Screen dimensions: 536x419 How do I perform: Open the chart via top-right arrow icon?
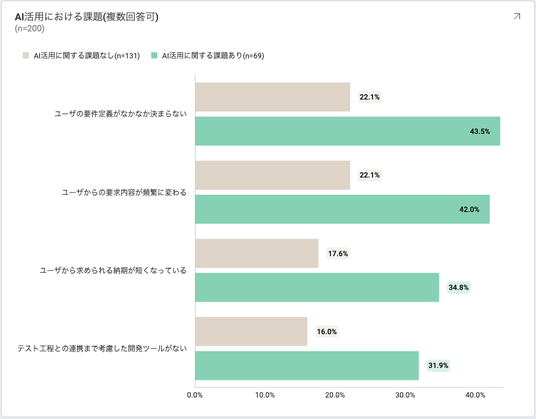[517, 16]
